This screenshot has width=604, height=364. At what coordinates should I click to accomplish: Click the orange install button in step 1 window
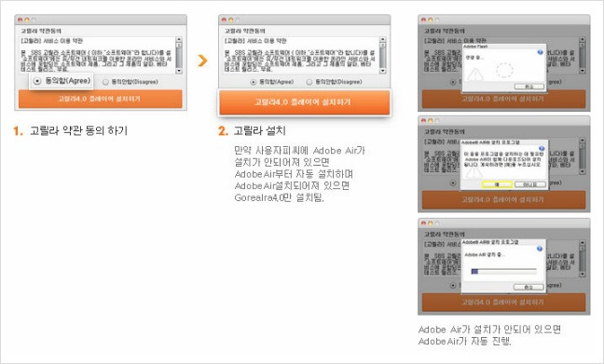100,99
